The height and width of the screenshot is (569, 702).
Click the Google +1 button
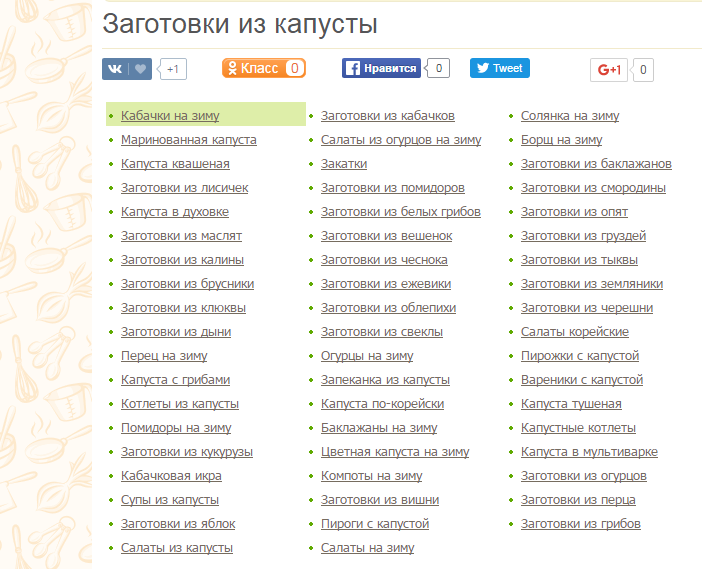[x=609, y=69]
